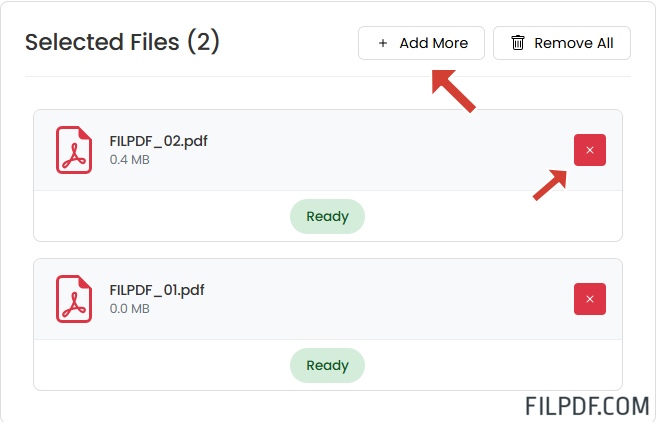
Task: Click the FILPDF.COM watermark text
Action: click(587, 405)
